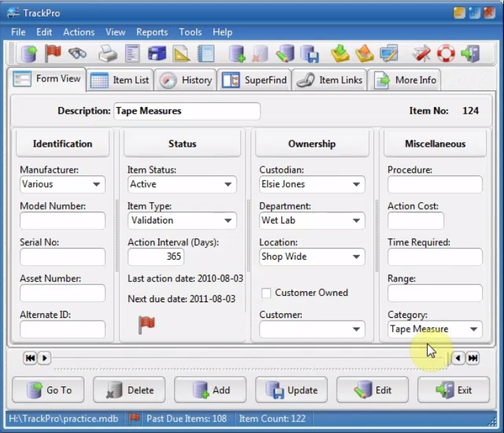504x433 pixels.
Task: Click the blue label printer icon
Action: (157, 53)
